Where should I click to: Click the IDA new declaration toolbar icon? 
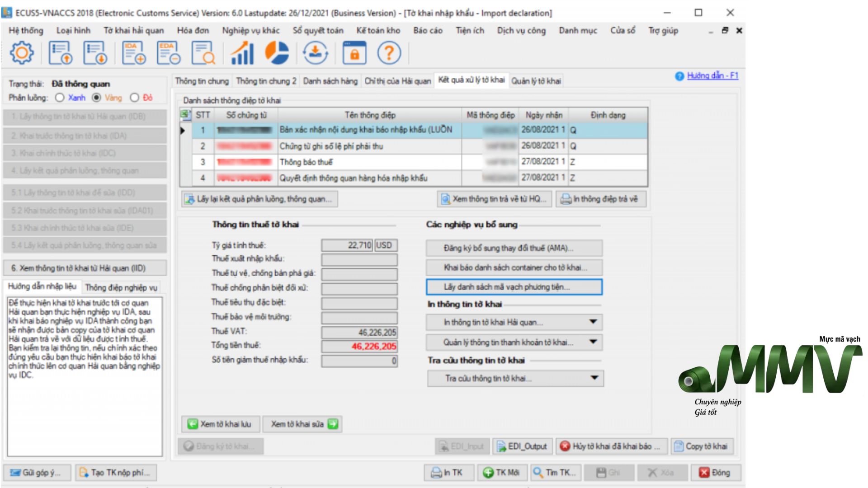(134, 53)
